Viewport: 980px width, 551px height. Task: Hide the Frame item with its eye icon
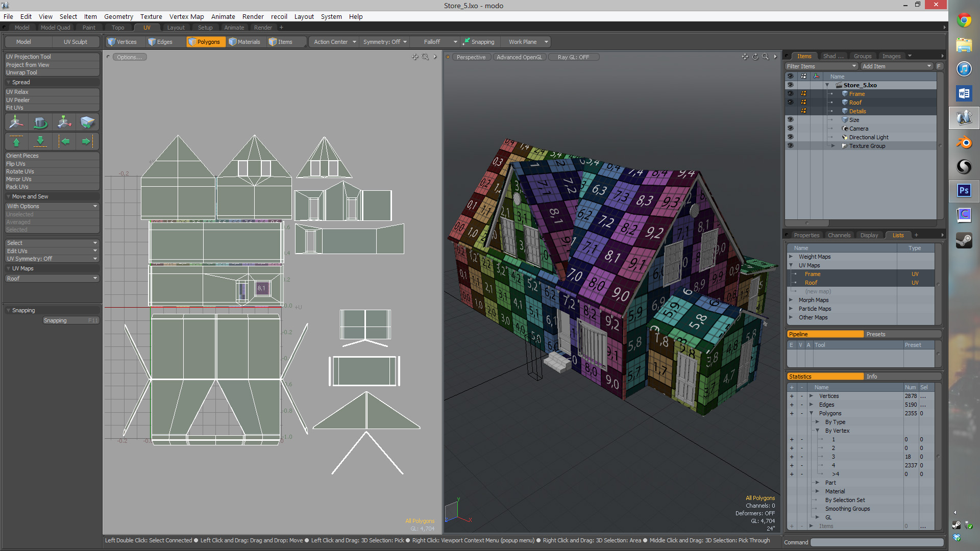790,94
